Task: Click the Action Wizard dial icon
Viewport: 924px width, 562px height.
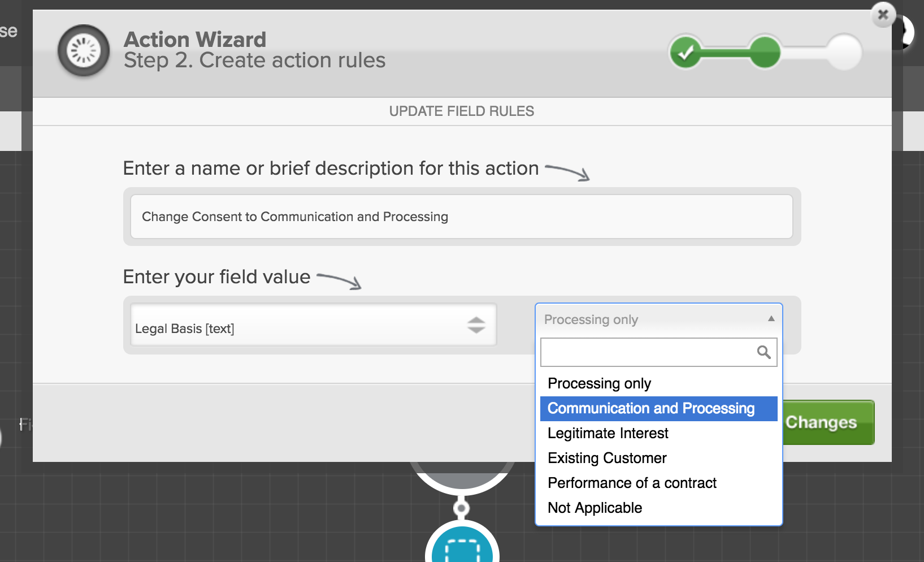Action: (x=84, y=51)
